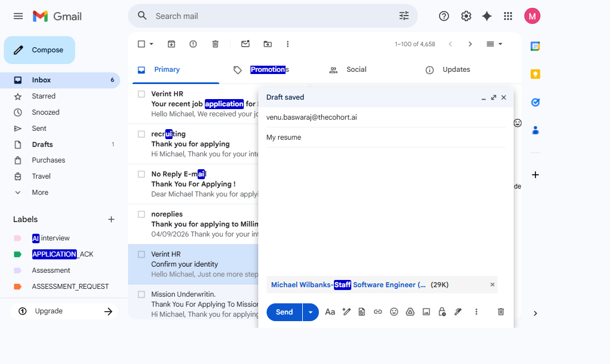Viewport: 610px width, 364px height.
Task: Open the send options dropdown arrow
Action: coord(311,312)
